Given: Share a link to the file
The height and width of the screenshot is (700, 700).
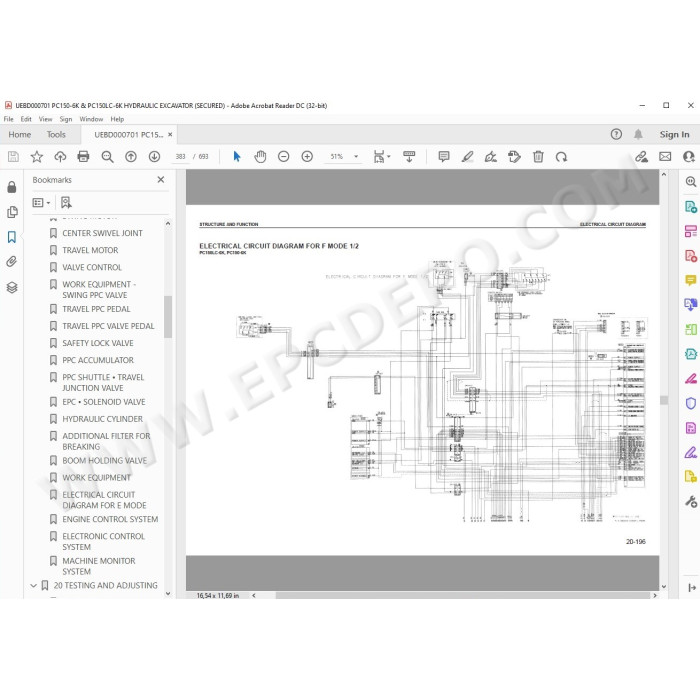Looking at the screenshot, I should 642,157.
